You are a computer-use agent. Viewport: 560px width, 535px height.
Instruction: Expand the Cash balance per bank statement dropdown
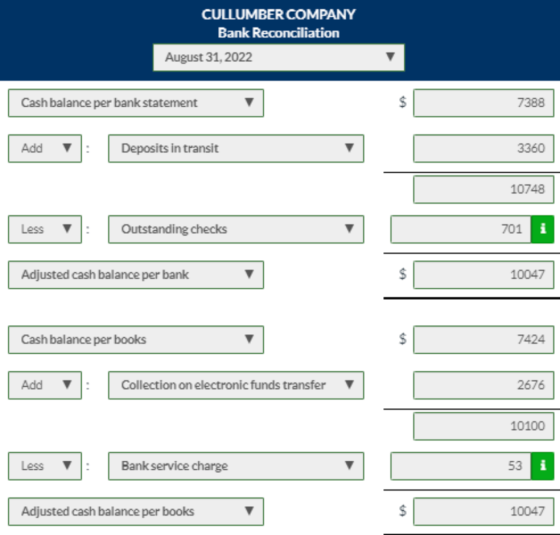[136, 103]
